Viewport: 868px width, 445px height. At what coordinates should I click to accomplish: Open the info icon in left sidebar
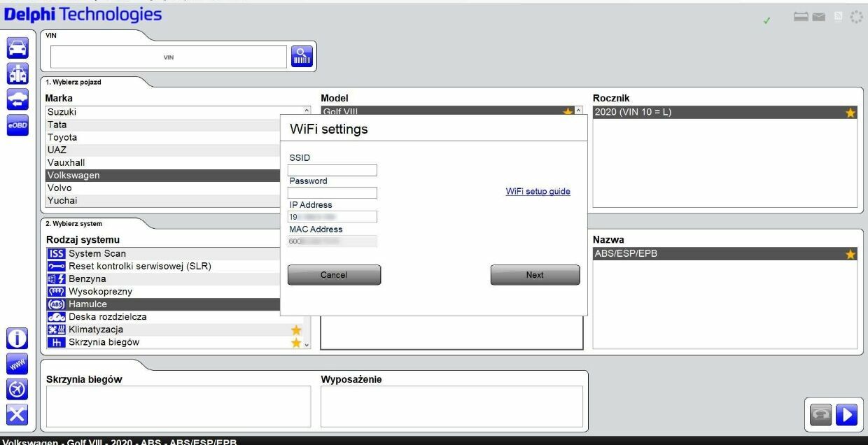point(17,339)
